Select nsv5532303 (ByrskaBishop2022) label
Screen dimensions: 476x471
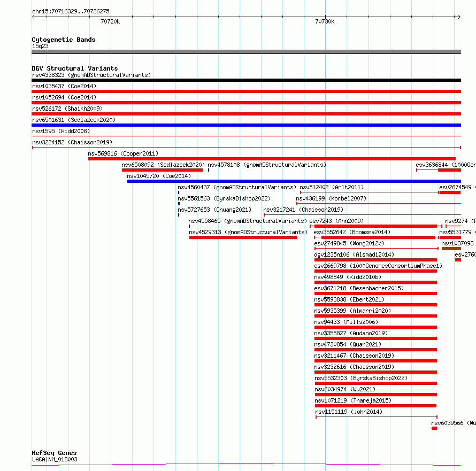point(361,378)
